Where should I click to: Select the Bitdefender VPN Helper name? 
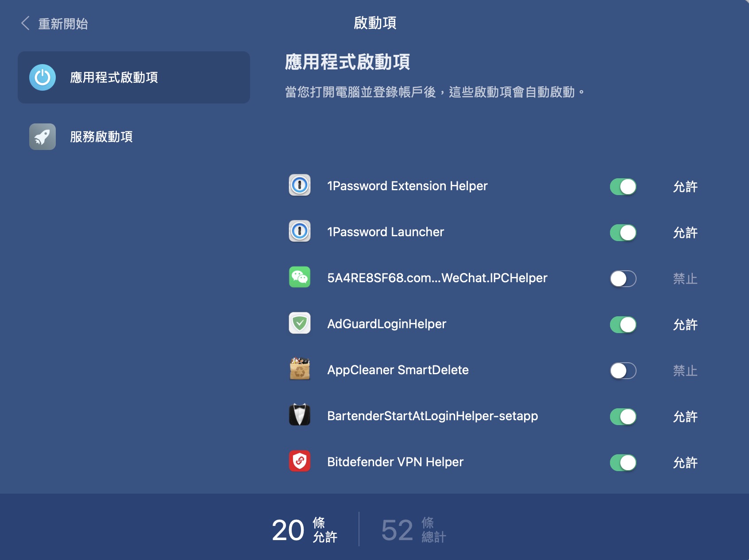(395, 462)
